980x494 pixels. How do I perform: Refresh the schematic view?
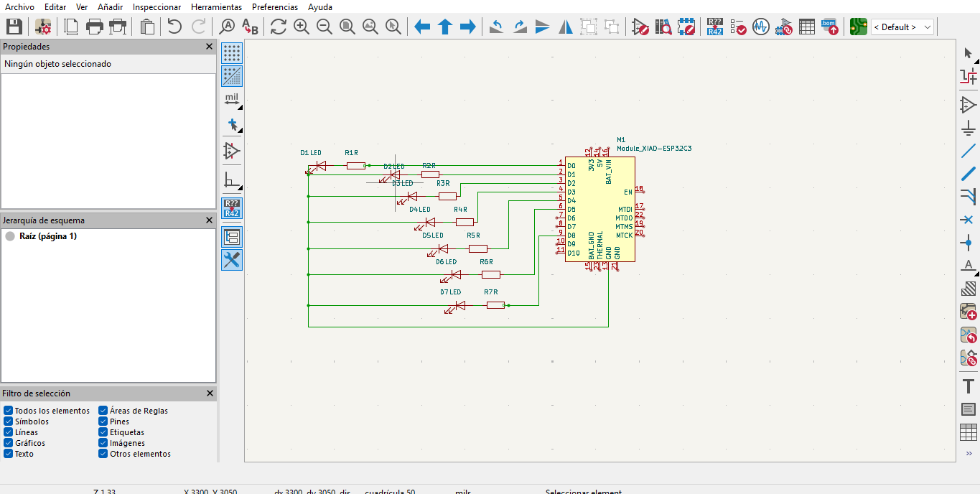point(279,27)
